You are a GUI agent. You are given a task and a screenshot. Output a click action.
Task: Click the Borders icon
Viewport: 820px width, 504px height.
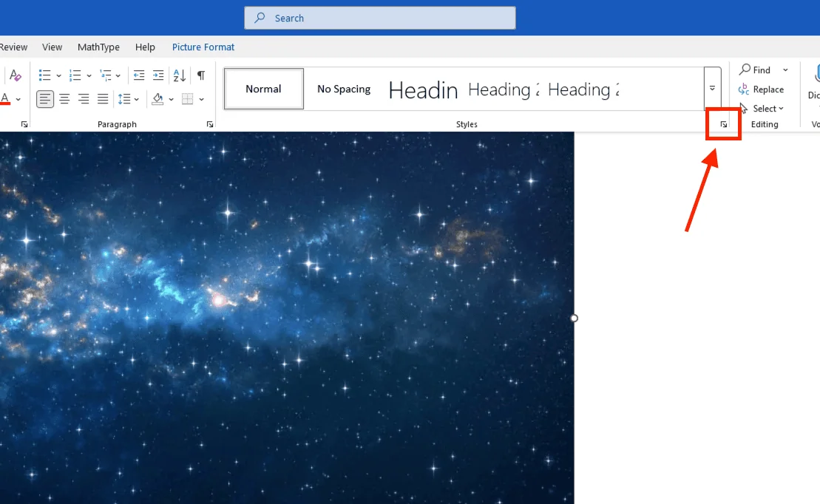(x=187, y=99)
